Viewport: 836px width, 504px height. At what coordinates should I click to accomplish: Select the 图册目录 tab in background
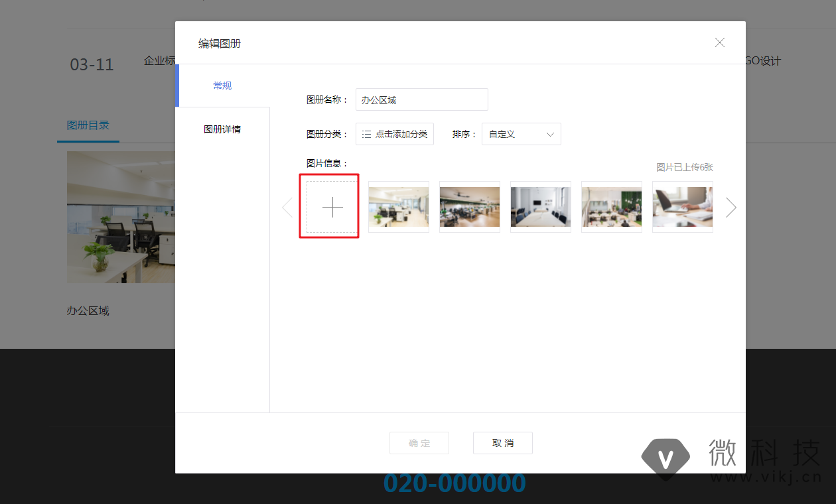tap(88, 125)
